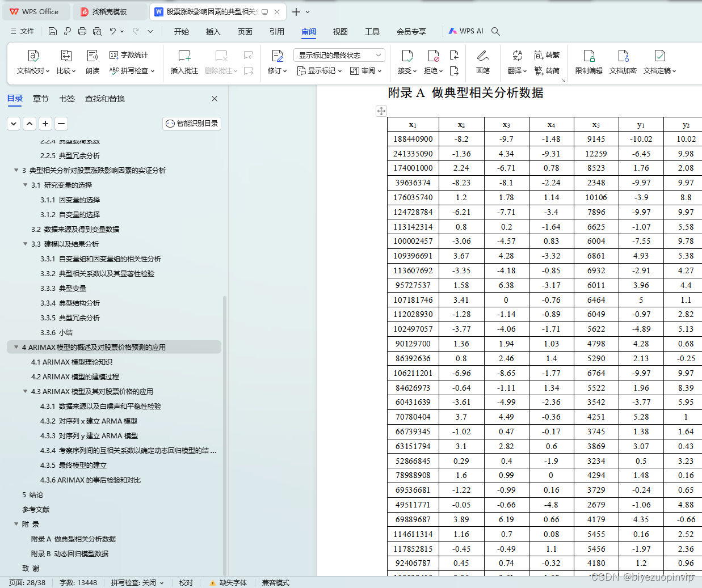Click the 字数: 13448 status bar entry
This screenshot has height=588, width=702.
coord(78,583)
